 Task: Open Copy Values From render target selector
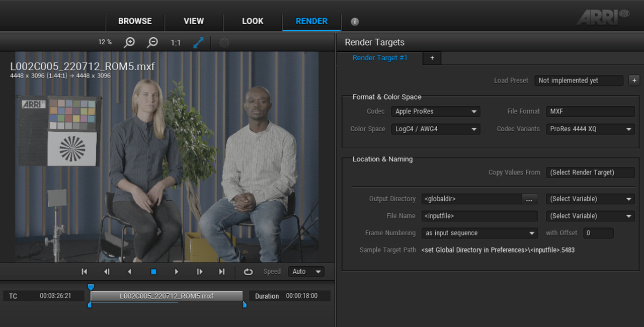click(x=591, y=172)
